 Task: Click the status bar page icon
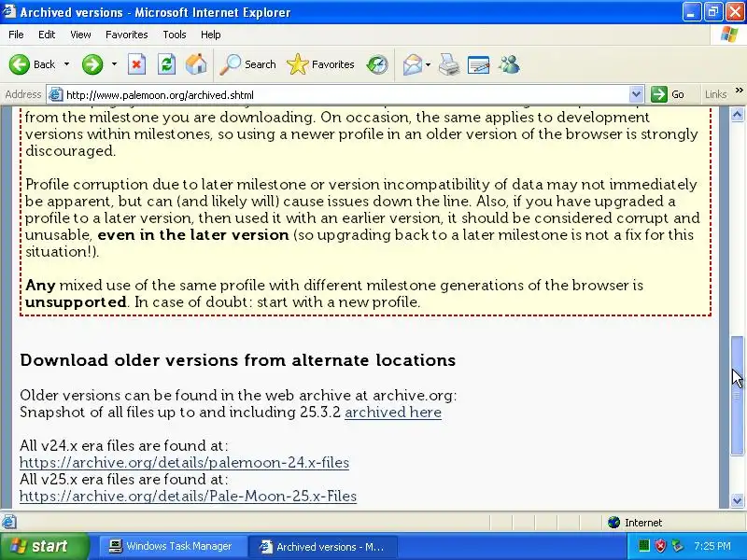9,523
